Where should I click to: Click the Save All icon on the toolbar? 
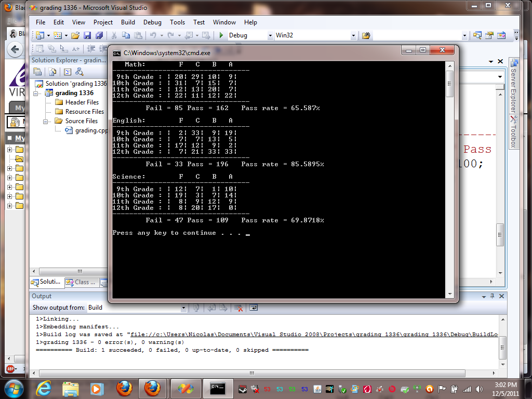100,35
